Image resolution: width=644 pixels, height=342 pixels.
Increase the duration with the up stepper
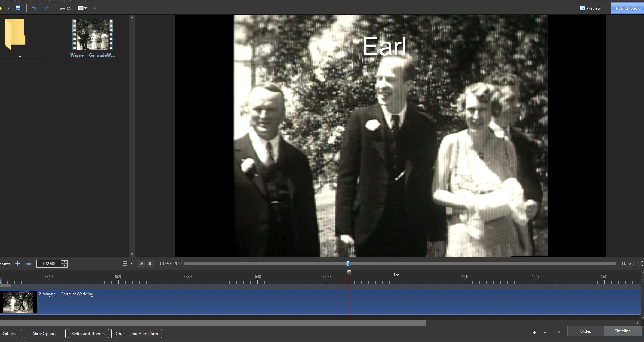tap(64, 262)
